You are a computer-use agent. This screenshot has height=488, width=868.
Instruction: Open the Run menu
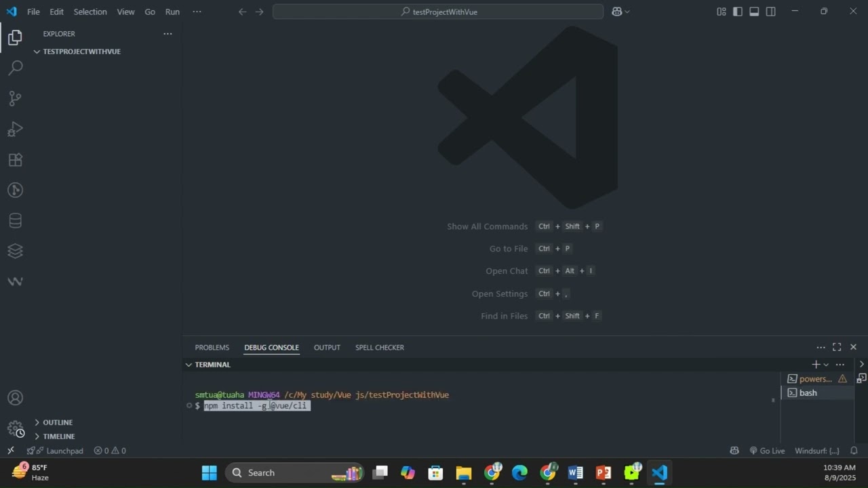(172, 12)
